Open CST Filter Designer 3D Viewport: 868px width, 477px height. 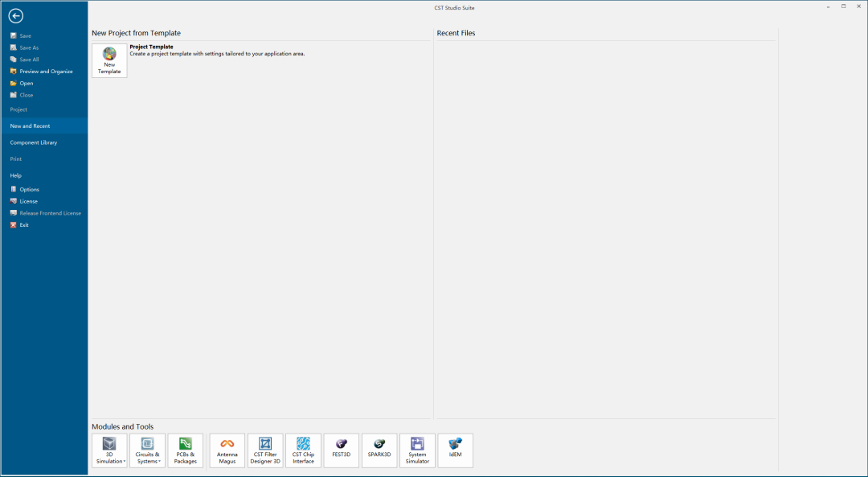265,450
